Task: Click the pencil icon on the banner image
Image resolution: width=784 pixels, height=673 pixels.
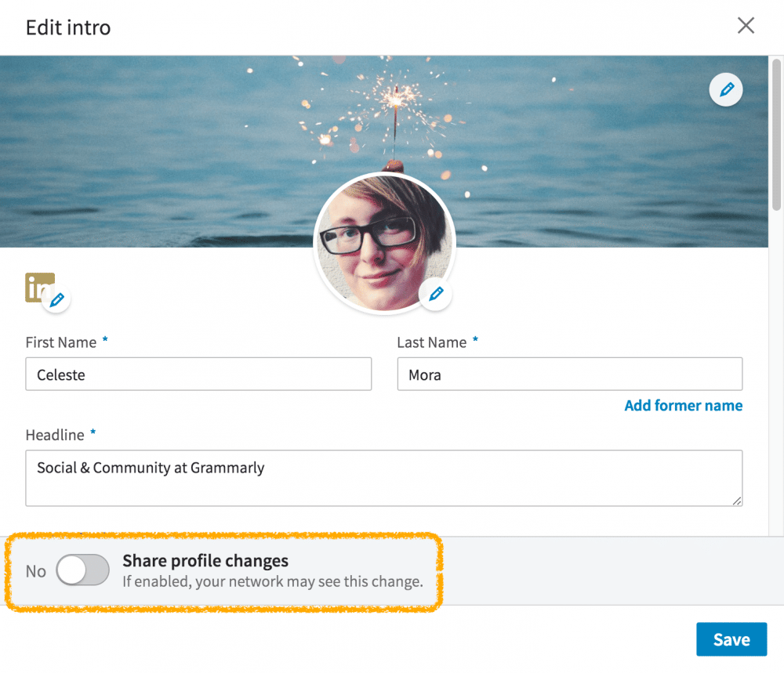Action: pyautogui.click(x=726, y=90)
